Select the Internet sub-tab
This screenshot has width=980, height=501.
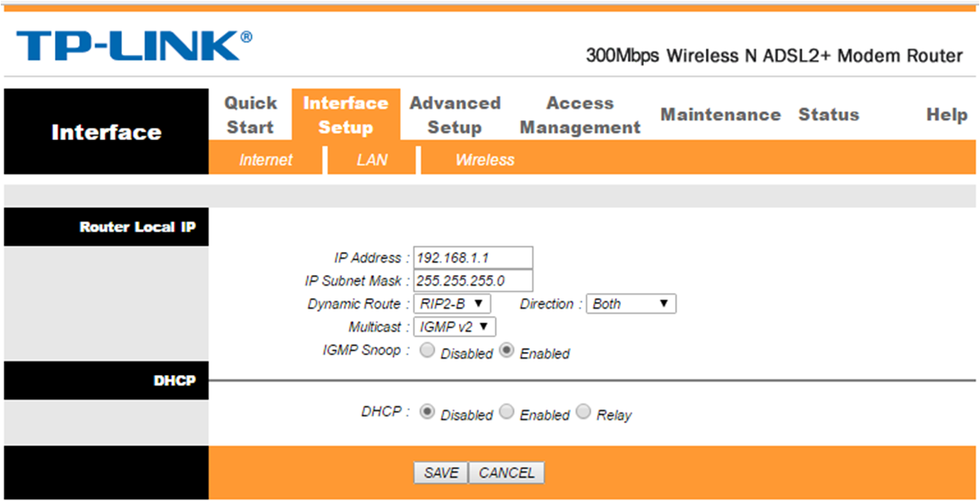coord(266,160)
